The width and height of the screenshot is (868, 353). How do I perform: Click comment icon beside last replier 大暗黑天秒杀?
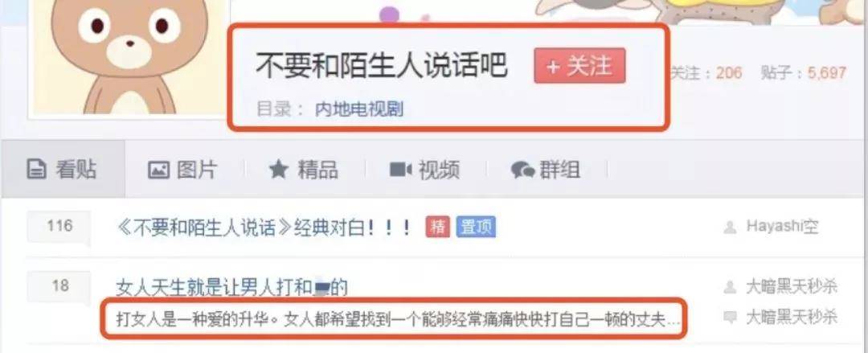point(731,318)
